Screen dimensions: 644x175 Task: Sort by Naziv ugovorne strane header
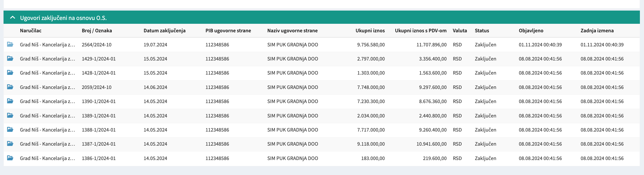click(292, 31)
